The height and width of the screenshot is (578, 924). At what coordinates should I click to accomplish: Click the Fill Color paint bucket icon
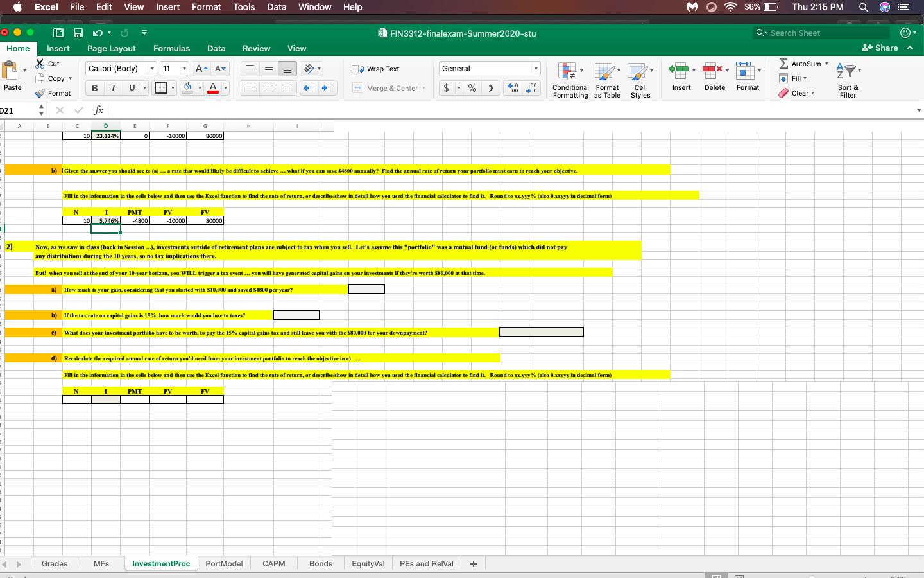(x=187, y=87)
